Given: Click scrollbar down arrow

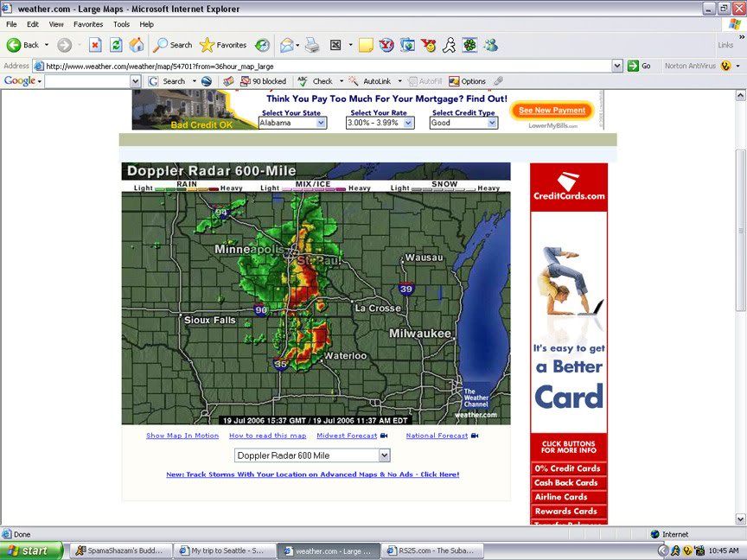Looking at the screenshot, I should tap(740, 519).
